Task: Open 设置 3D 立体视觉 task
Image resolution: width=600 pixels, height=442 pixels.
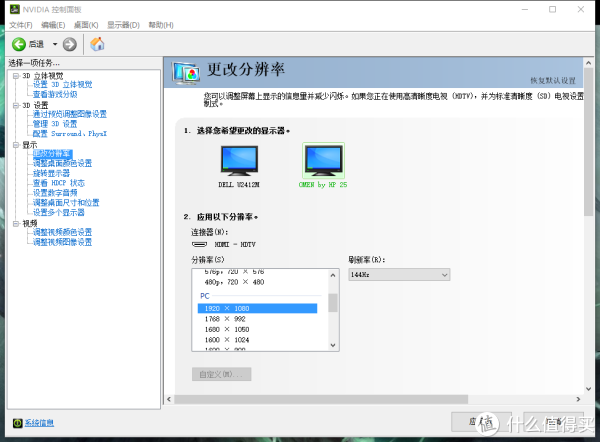Action: point(62,85)
